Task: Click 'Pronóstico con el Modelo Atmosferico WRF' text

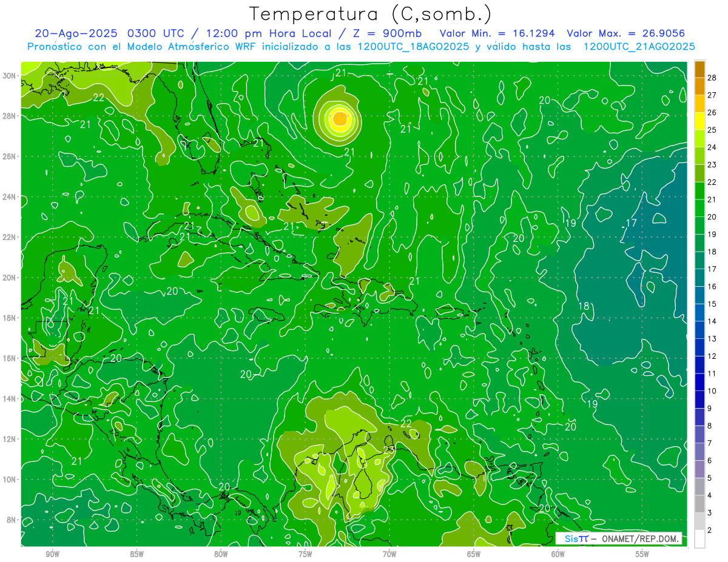Action: point(141,47)
